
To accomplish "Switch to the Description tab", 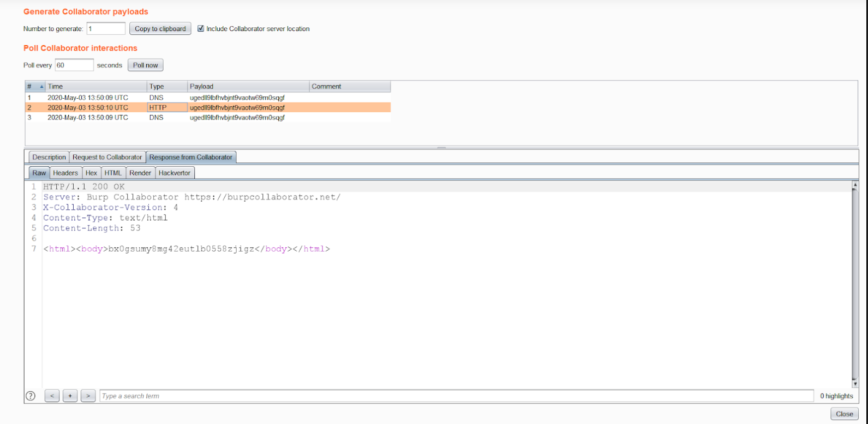I will [x=49, y=157].
